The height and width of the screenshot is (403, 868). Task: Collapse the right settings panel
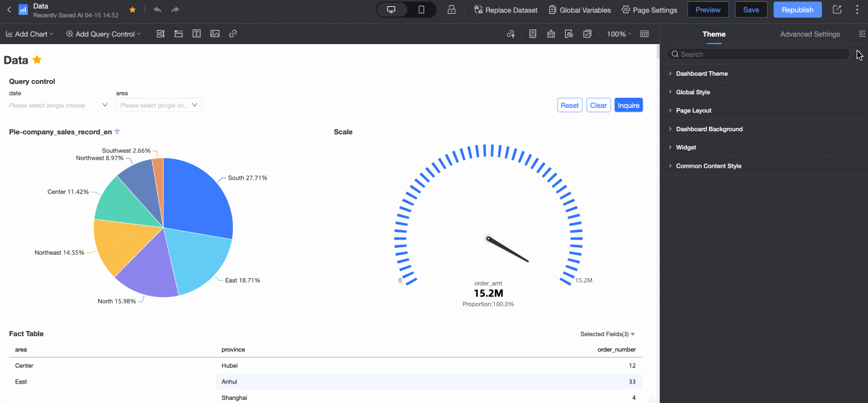862,34
